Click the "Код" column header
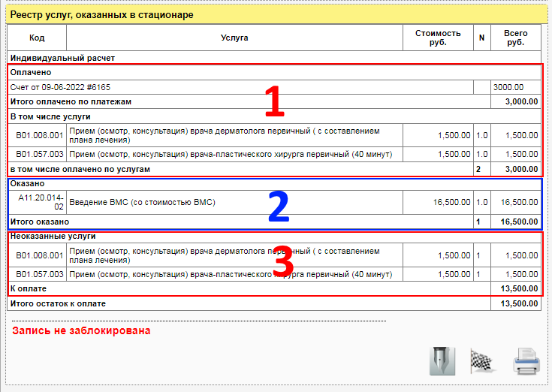The height and width of the screenshot is (392, 552). coord(37,38)
